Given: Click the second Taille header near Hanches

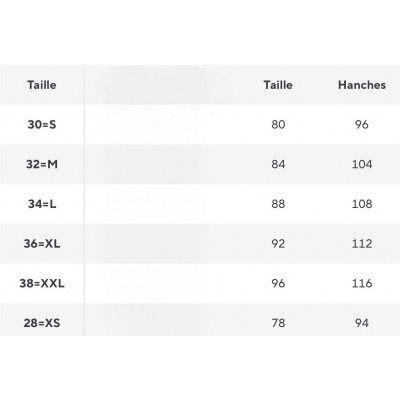Looking at the screenshot, I should pos(278,85).
